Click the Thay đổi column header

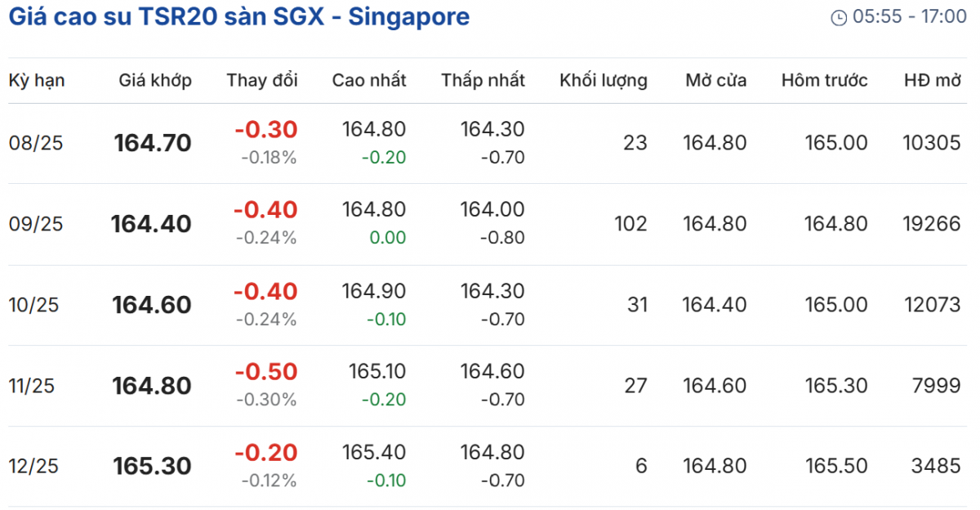tap(262, 80)
